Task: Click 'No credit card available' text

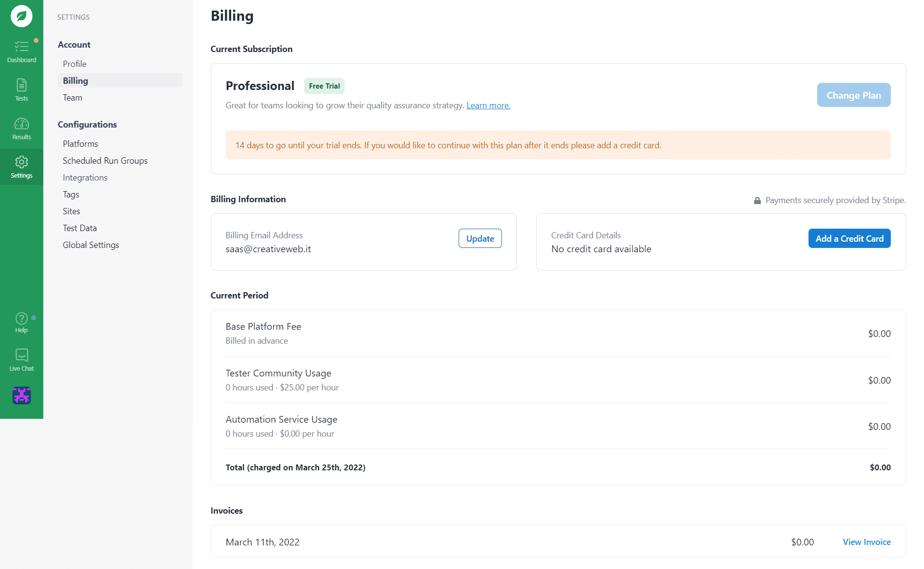Action: click(x=601, y=249)
